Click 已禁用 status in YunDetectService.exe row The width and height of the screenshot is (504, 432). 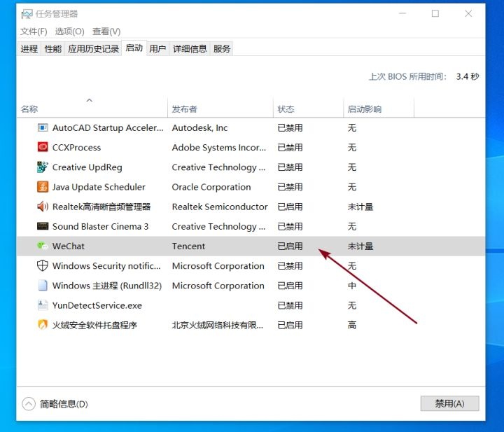(290, 305)
